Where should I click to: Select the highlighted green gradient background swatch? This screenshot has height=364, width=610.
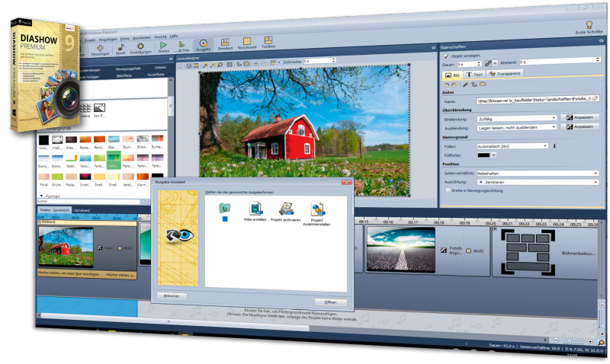point(114,160)
